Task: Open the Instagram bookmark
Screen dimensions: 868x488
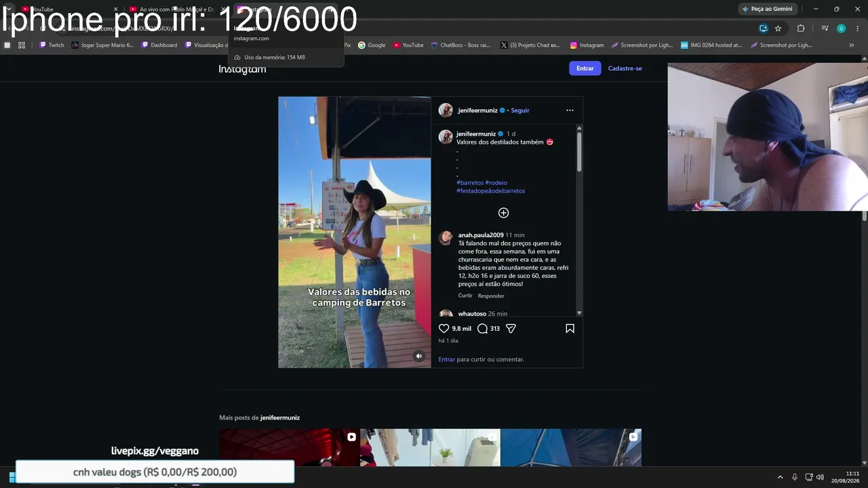Action: [x=587, y=45]
